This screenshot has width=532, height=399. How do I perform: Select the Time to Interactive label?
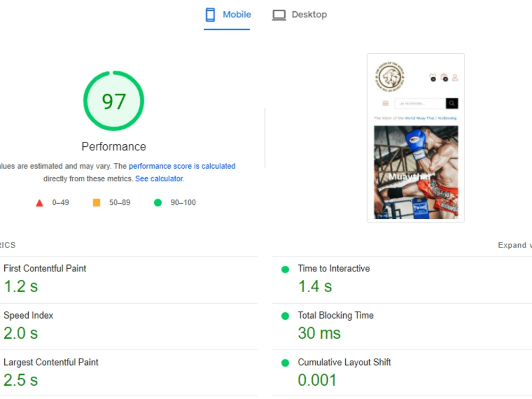pyautogui.click(x=334, y=268)
